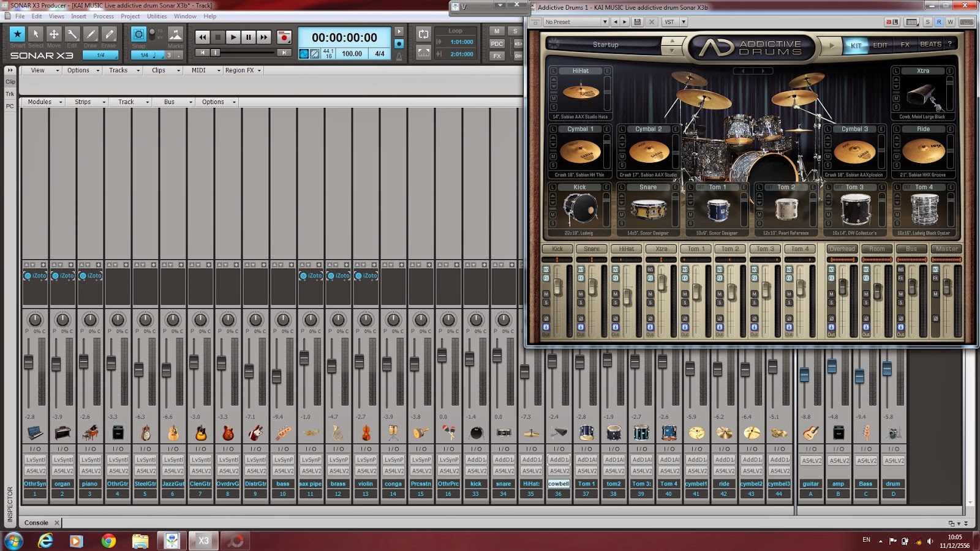The image size is (980, 551).
Task: Click the guitar bus icon
Action: point(811,433)
